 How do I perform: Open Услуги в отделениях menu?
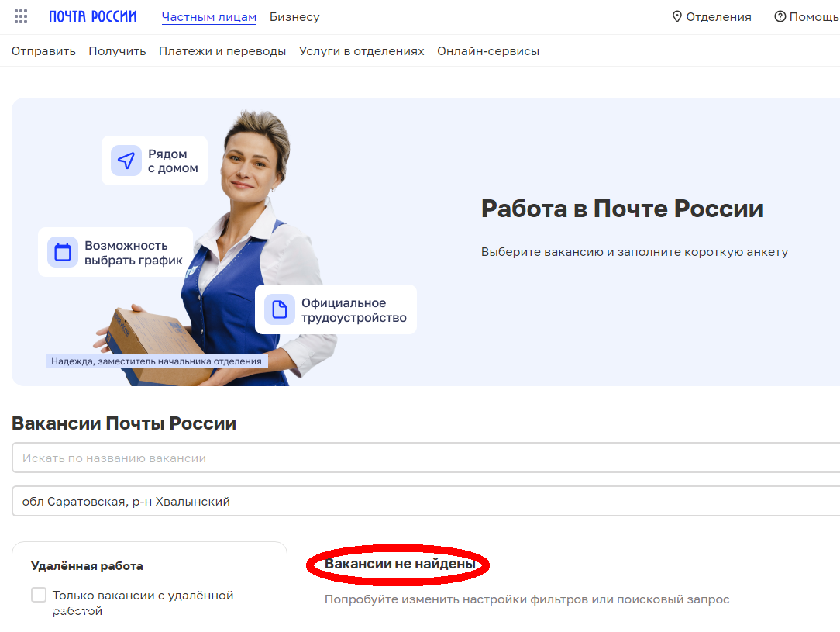pyautogui.click(x=362, y=51)
